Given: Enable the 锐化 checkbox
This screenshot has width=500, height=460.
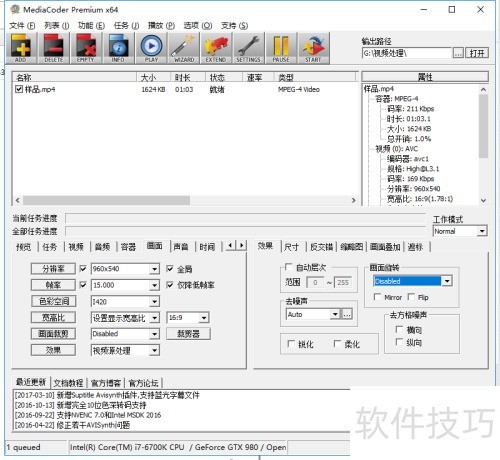Looking at the screenshot, I should pos(291,343).
